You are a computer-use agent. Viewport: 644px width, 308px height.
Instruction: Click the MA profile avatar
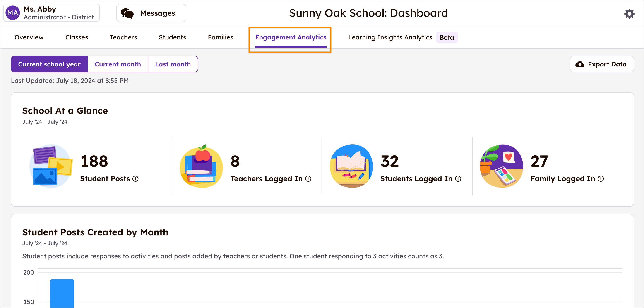(x=12, y=12)
